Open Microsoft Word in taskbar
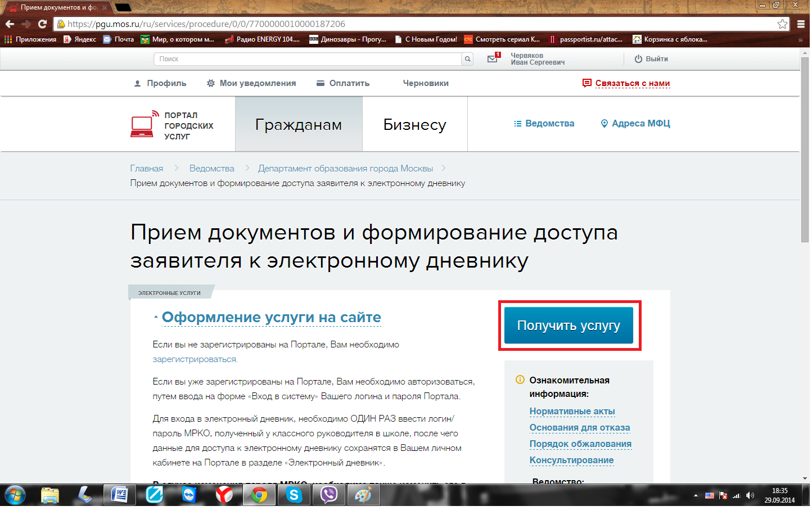Image resolution: width=812 pixels, height=515 pixels. pyautogui.click(x=120, y=496)
